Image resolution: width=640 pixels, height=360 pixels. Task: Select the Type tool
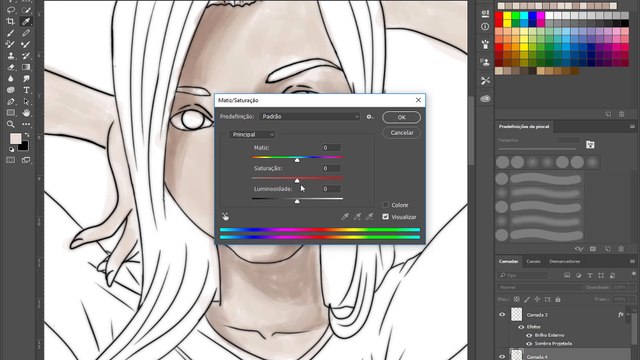tap(26, 90)
